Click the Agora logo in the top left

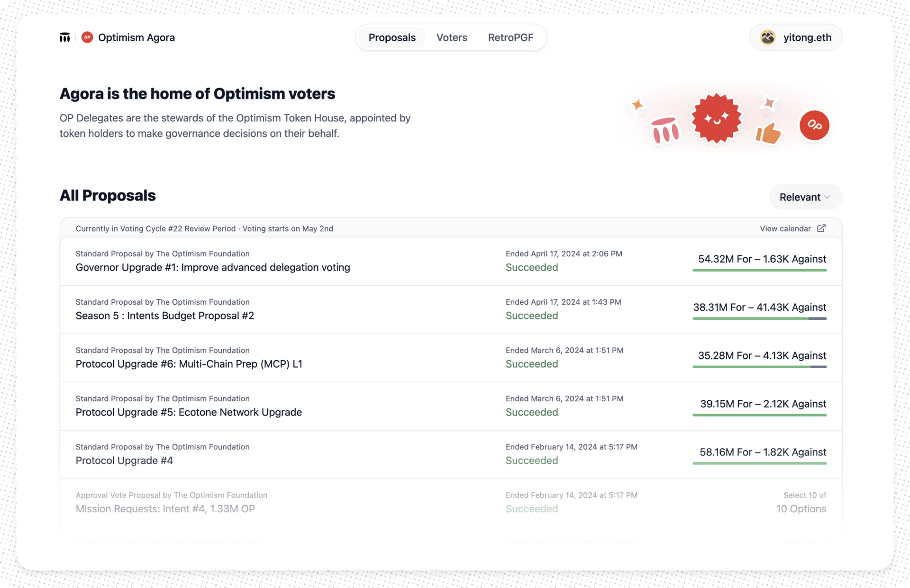click(65, 37)
